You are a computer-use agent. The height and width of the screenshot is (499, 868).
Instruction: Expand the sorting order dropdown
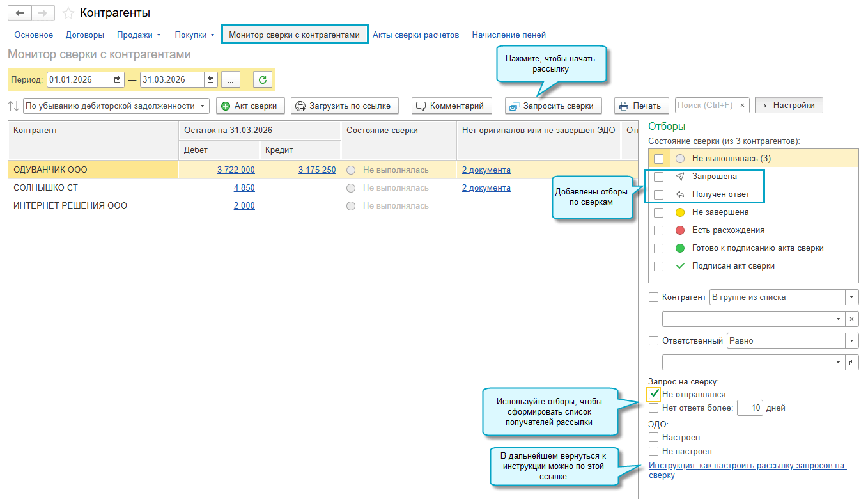(203, 106)
